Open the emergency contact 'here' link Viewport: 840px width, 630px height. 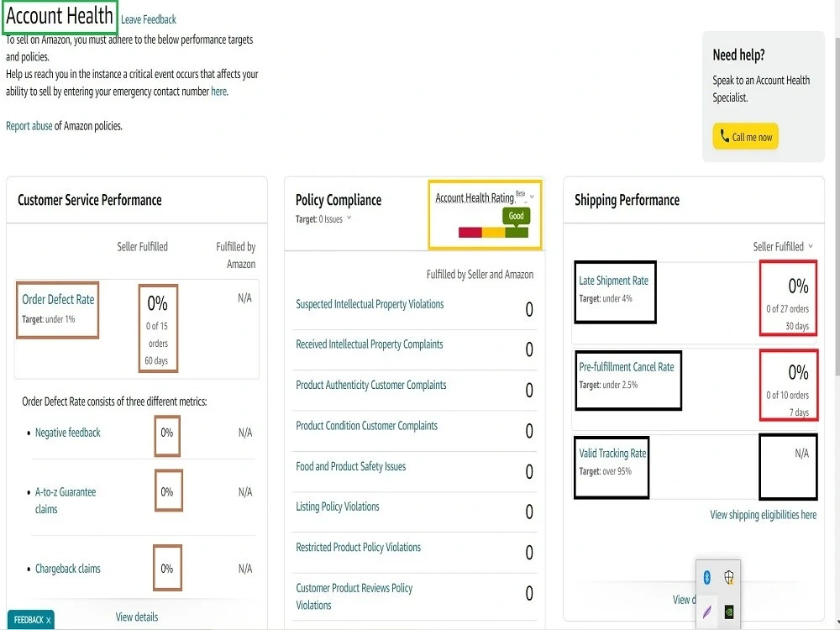pyautogui.click(x=218, y=91)
